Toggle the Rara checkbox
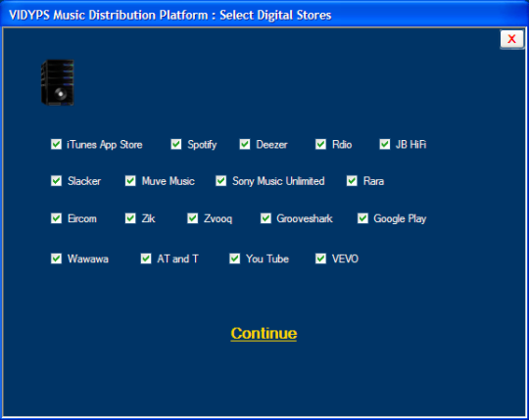Screen dimensions: 529x420 pyautogui.click(x=352, y=181)
